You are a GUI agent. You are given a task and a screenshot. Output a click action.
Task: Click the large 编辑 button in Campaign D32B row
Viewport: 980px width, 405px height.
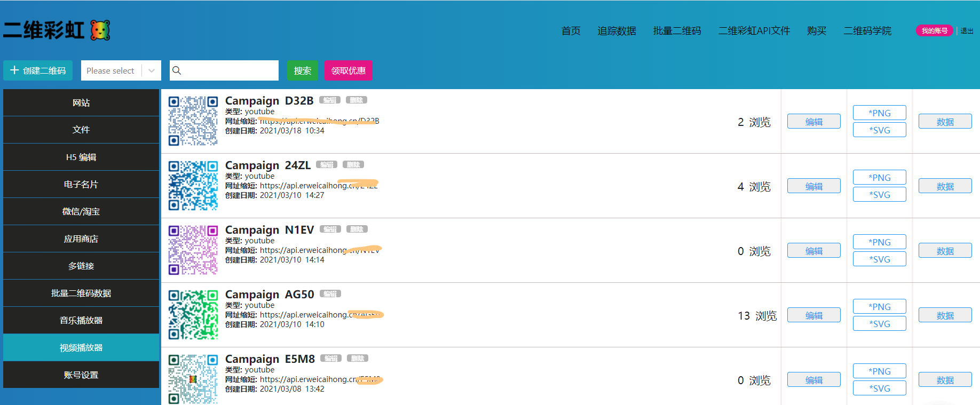(x=814, y=122)
